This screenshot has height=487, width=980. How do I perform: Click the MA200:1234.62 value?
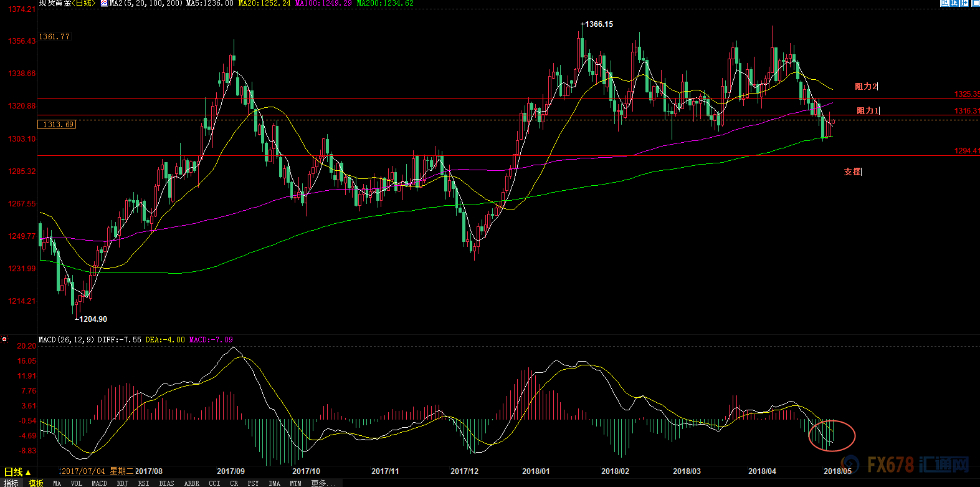pyautogui.click(x=385, y=3)
